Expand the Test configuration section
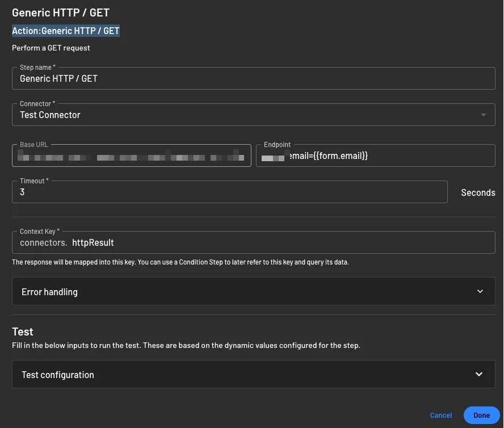 [253, 374]
